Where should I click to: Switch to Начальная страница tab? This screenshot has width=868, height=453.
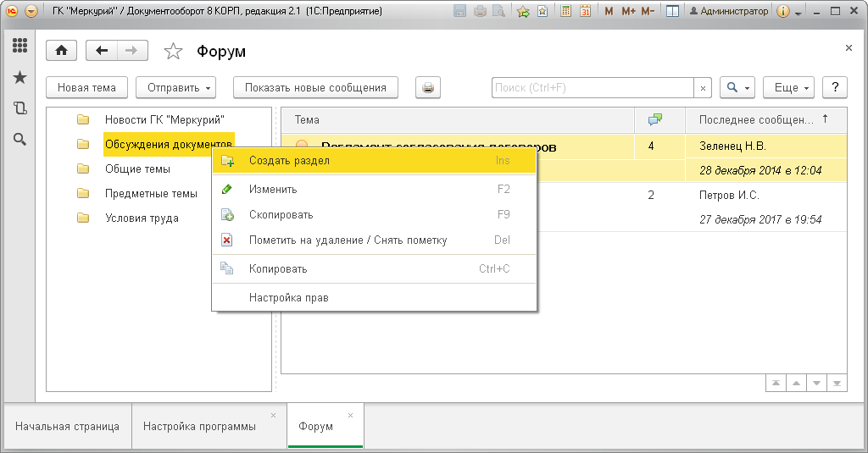tap(68, 427)
